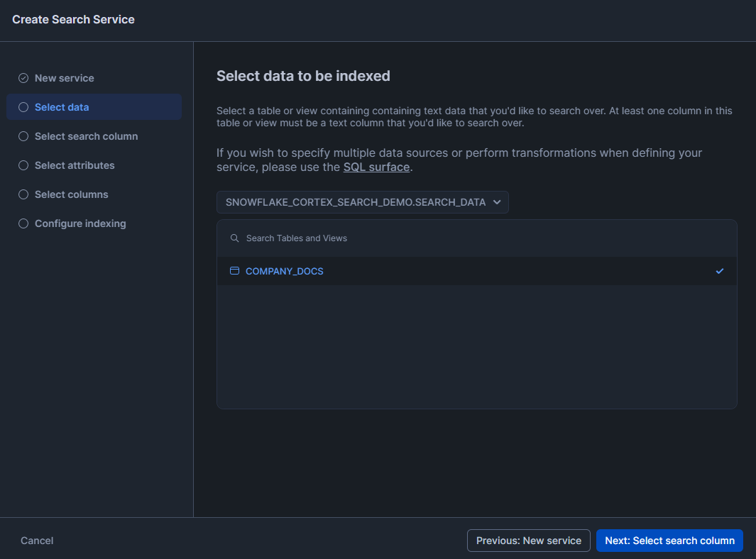The image size is (756, 559).
Task: Click the circle icon beside Configure indexing
Action: [23, 223]
